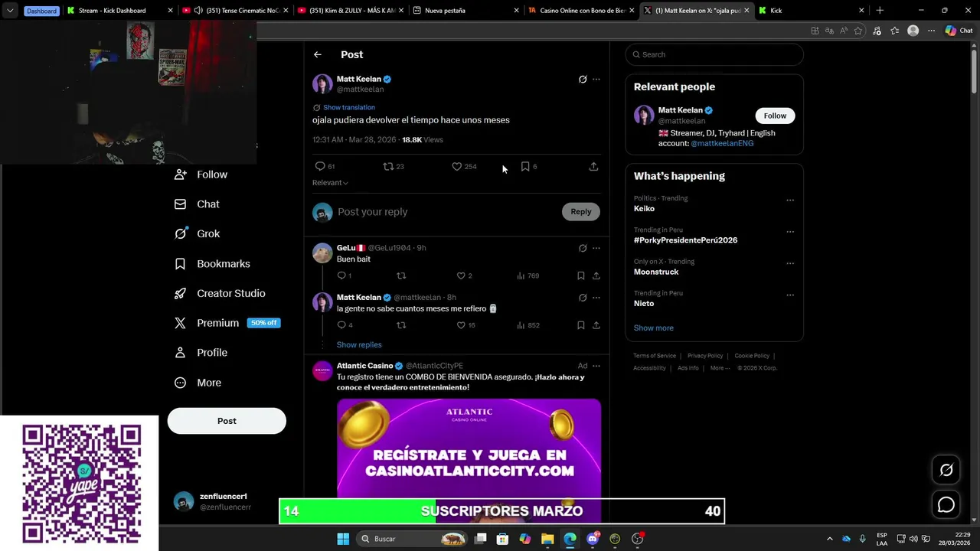Viewport: 980px width, 551px height.
Task: Open more options for Moonstruck trend
Action: coord(790,263)
